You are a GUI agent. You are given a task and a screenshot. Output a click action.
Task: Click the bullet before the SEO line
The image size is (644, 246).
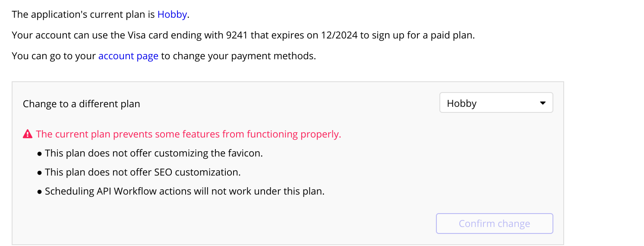[x=40, y=173]
